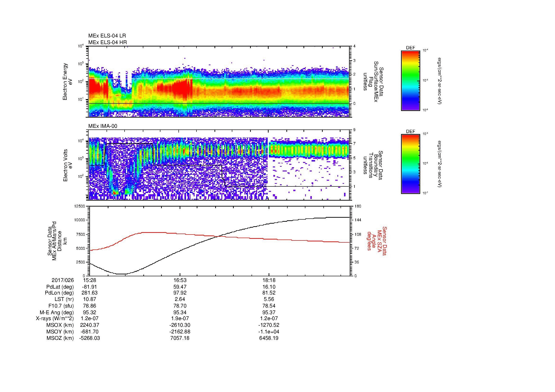The width and height of the screenshot is (555, 392).
Task: Click the IMA ion spectrogram panel
Action: (219, 165)
